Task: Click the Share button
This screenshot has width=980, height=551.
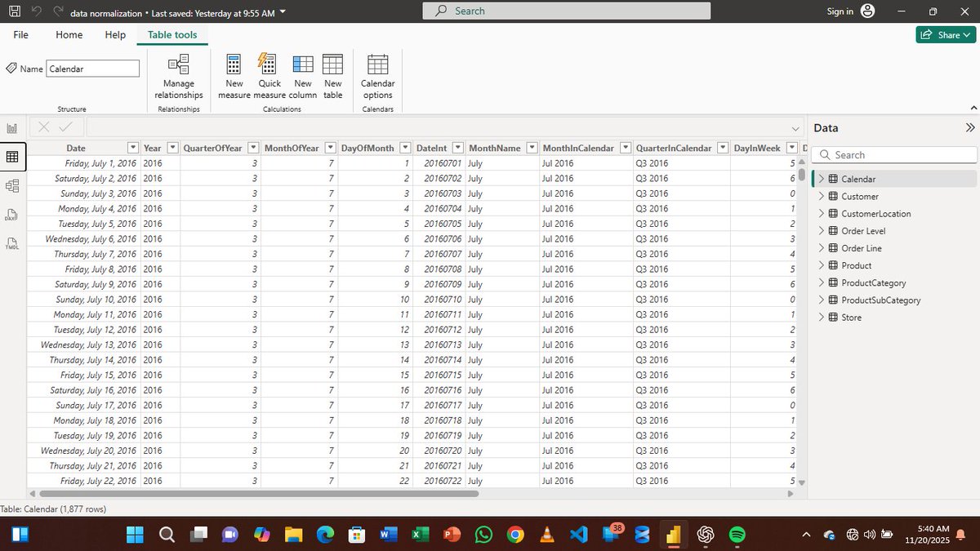Action: point(946,34)
